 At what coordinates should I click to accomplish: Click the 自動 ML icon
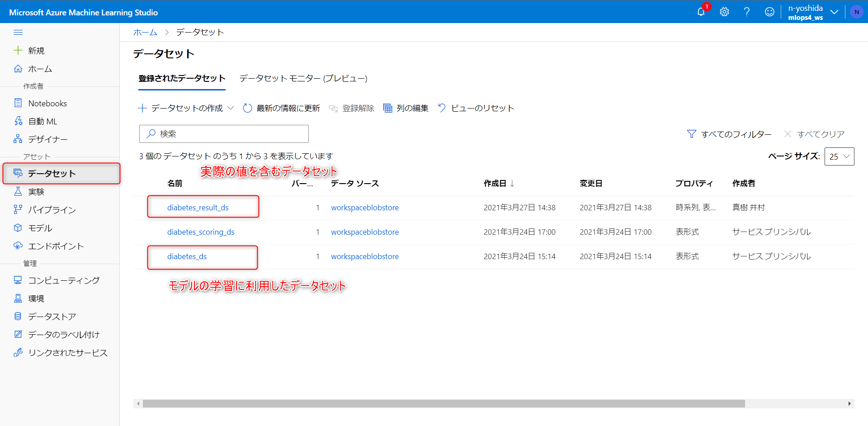pyautogui.click(x=18, y=121)
